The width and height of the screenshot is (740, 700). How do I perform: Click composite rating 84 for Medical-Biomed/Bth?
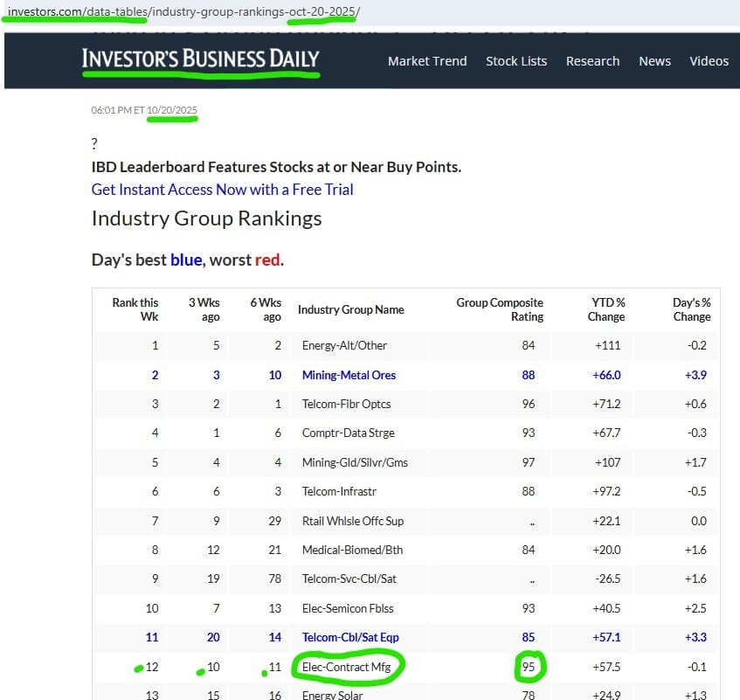pos(529,550)
